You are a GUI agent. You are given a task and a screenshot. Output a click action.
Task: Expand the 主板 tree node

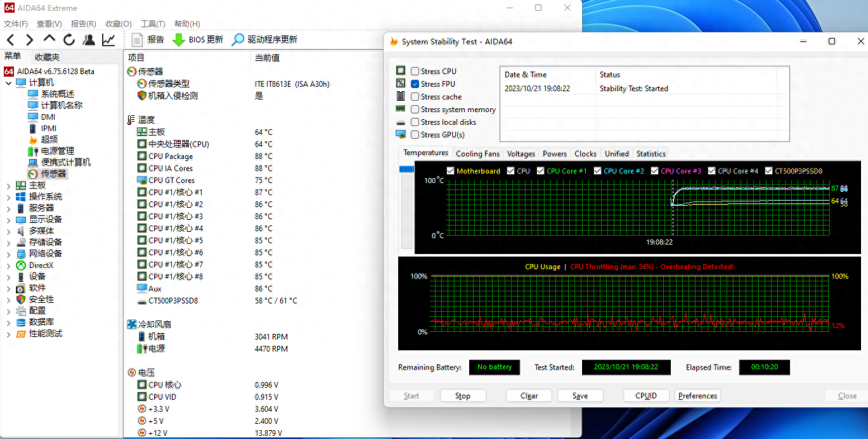tap(8, 186)
